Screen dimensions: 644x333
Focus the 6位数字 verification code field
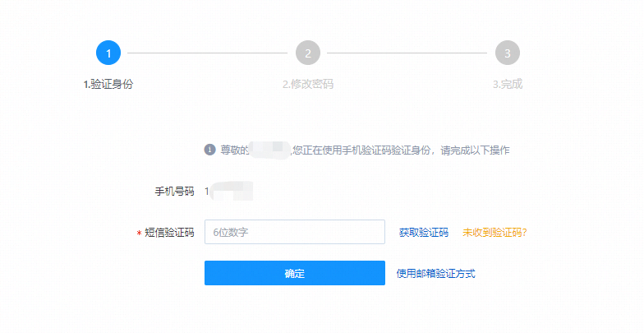click(x=295, y=232)
